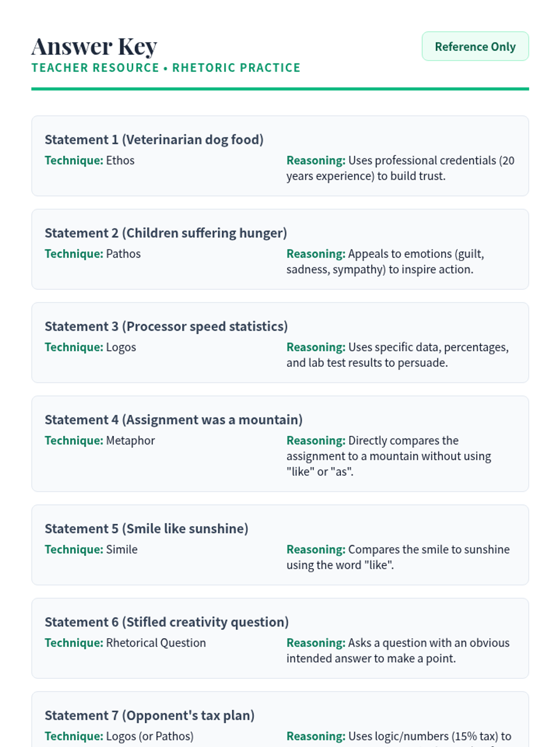Click reasoning about professional credentials

click(400, 168)
